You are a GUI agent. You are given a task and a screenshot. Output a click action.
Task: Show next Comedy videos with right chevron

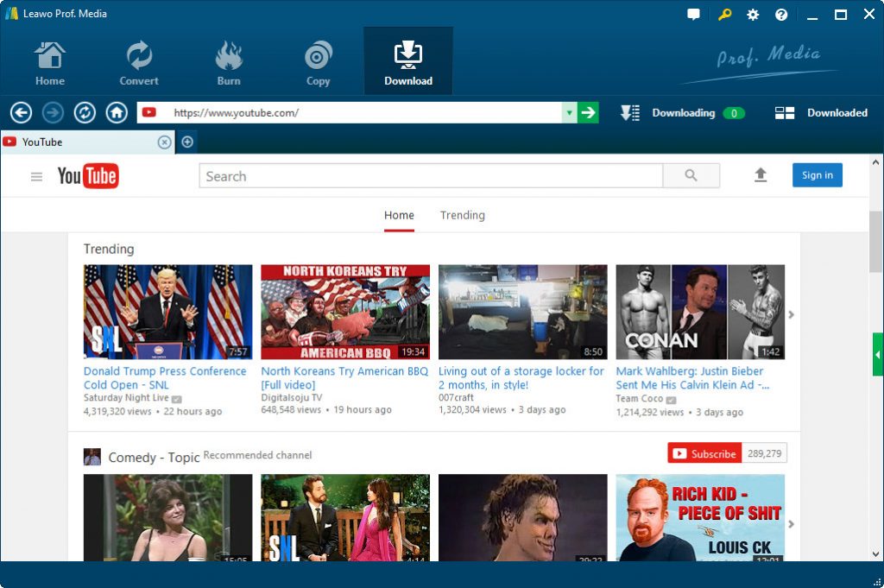click(791, 524)
